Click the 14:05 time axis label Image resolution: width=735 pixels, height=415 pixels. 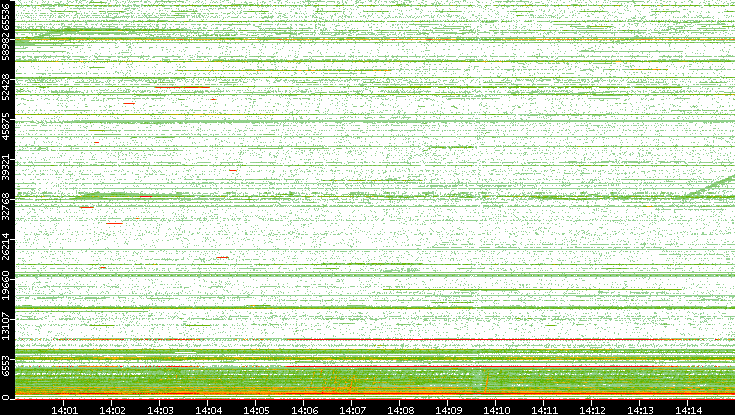tap(255, 410)
